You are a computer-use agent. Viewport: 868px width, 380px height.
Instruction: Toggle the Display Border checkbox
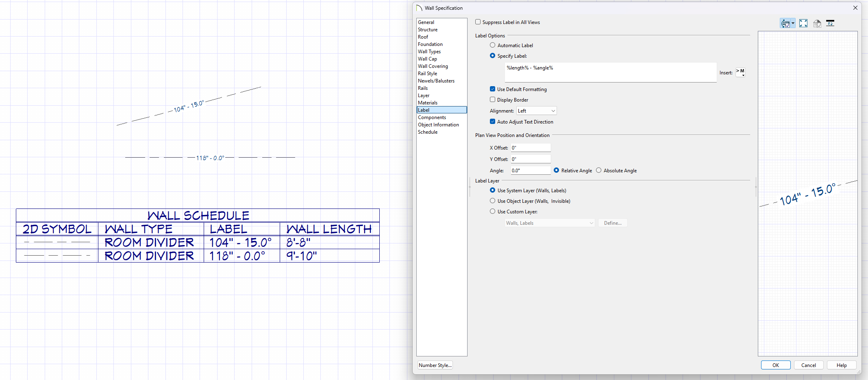[x=492, y=100]
